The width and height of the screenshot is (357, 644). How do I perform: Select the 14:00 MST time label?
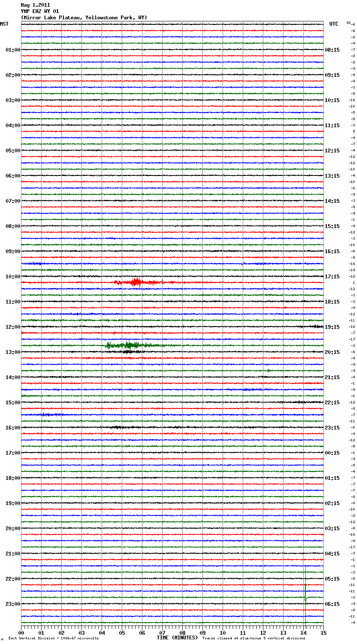pyautogui.click(x=13, y=377)
